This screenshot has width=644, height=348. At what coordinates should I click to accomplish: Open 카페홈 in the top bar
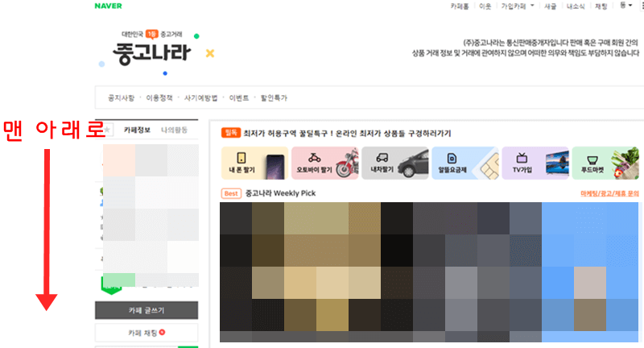point(459,6)
